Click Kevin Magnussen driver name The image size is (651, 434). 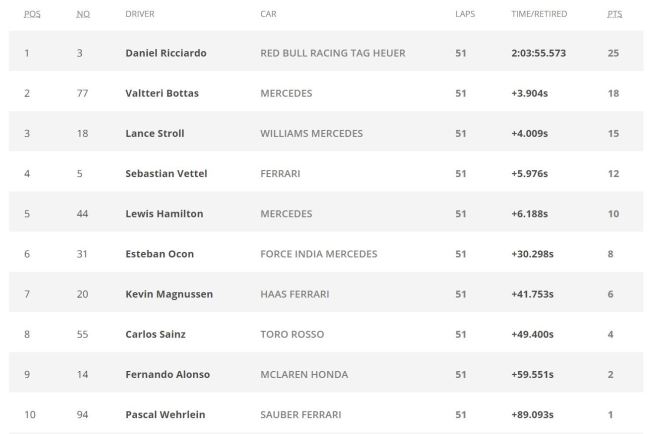(x=169, y=294)
